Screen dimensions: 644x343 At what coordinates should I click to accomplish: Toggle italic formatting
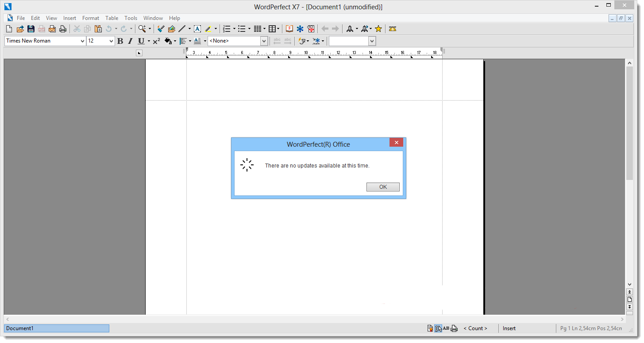click(130, 41)
